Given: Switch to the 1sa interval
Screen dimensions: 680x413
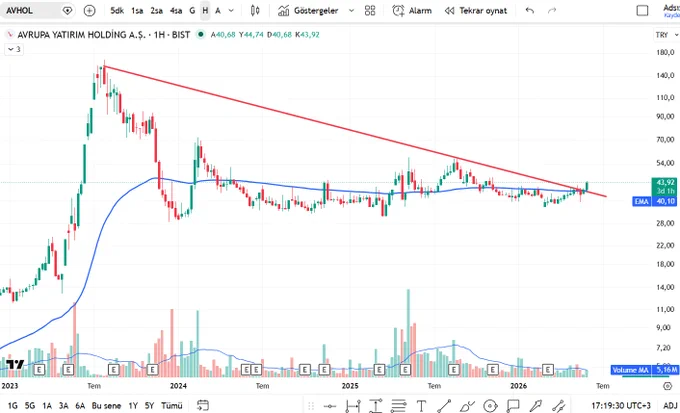Looking at the screenshot, I should coord(137,11).
